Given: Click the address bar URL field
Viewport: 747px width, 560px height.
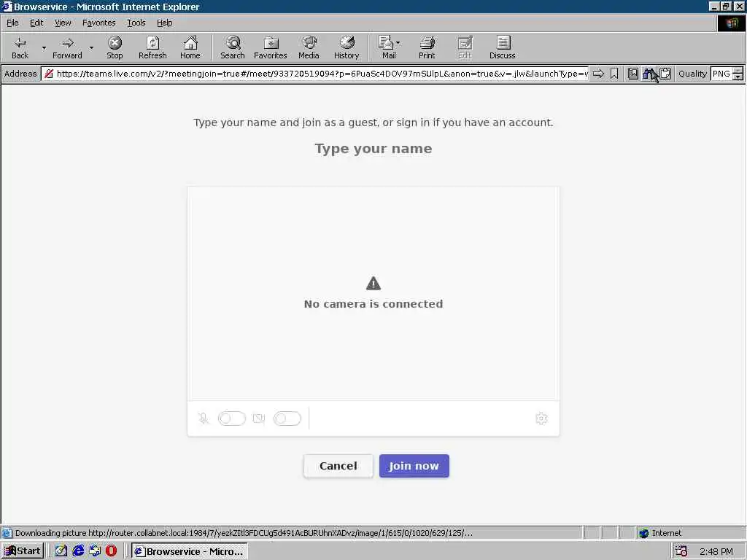Looking at the screenshot, I should point(316,74).
